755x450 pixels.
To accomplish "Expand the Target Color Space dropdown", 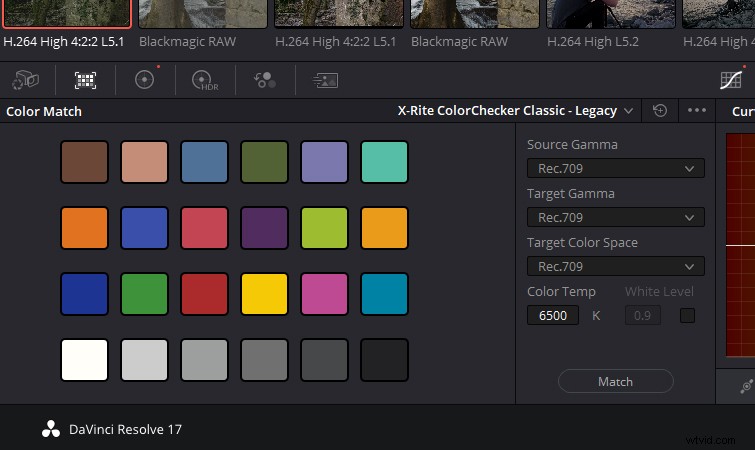I will coord(615,267).
